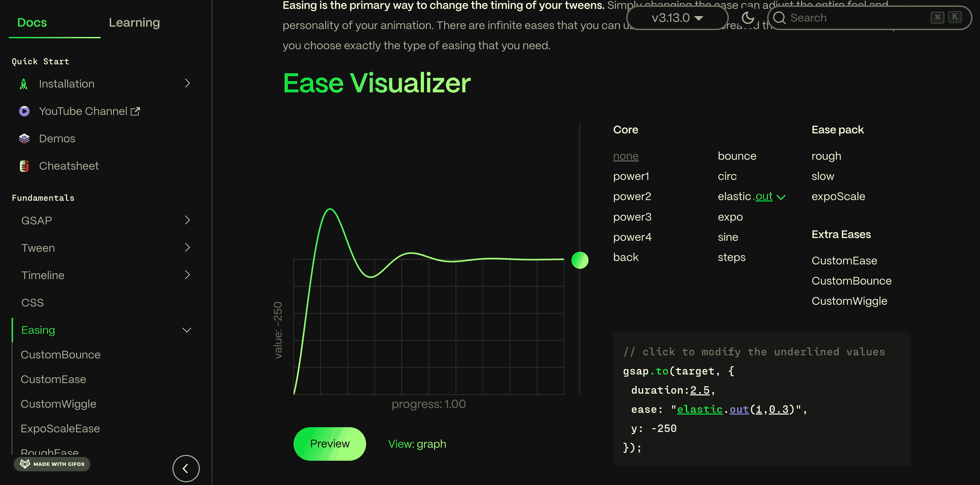Click the green Preview button
Viewport: 980px width, 485px height.
pos(330,444)
